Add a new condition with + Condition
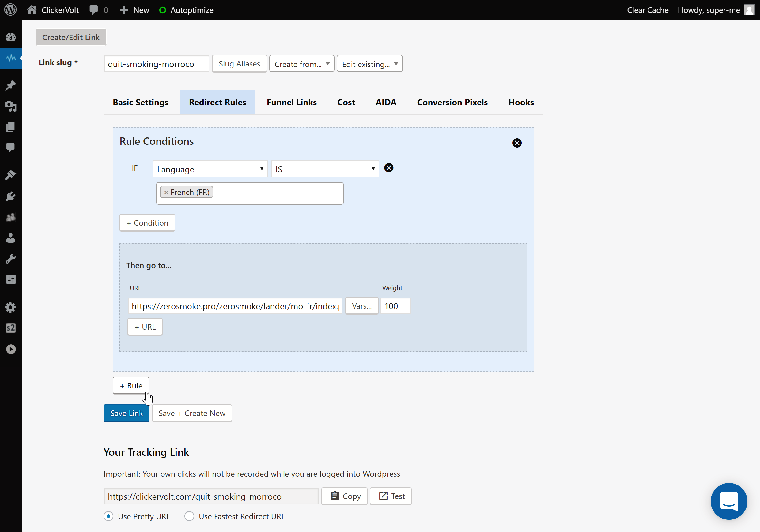The image size is (760, 532). click(x=147, y=223)
